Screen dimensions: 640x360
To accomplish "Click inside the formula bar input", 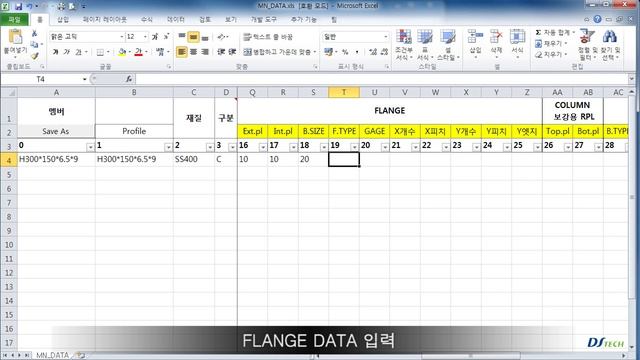I will (x=382, y=79).
